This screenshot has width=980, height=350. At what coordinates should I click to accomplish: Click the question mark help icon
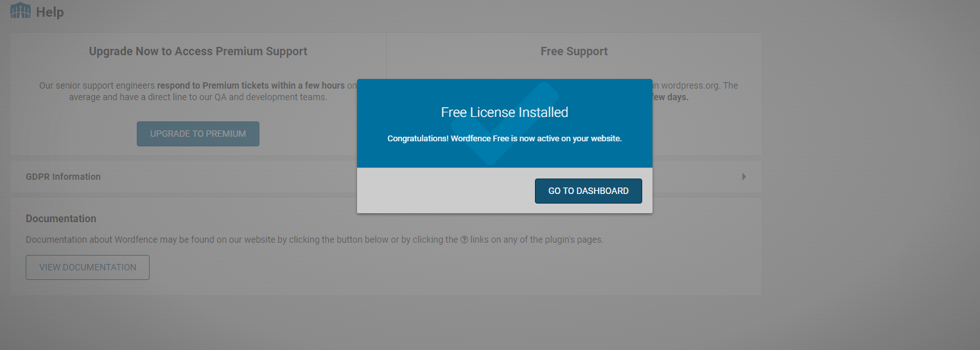pos(464,240)
